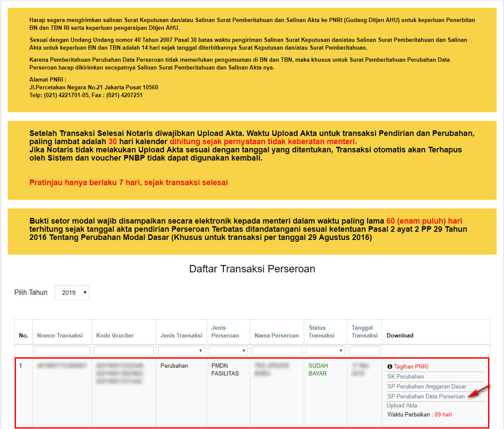This screenshot has height=429, width=504.
Task: Expand the Jenis Transaksi filter dropdown
Action: click(x=181, y=351)
